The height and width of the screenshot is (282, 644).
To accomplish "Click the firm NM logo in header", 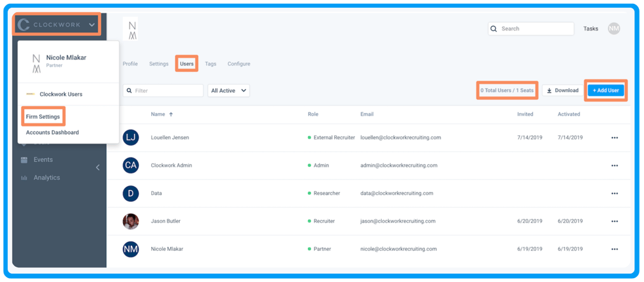I will (131, 29).
